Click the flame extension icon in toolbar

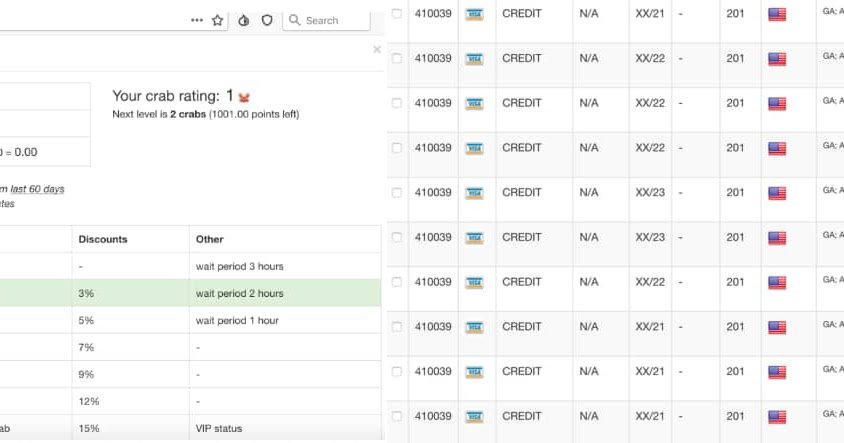click(x=244, y=20)
